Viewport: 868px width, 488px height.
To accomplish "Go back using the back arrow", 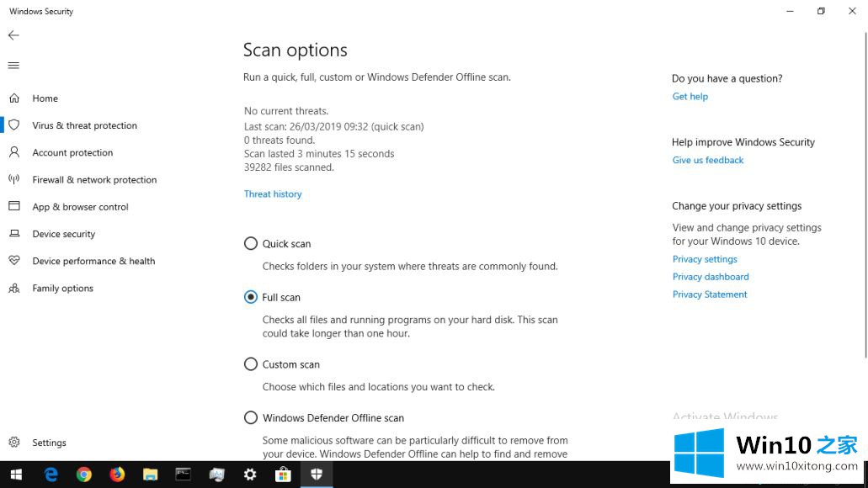I will click(13, 35).
